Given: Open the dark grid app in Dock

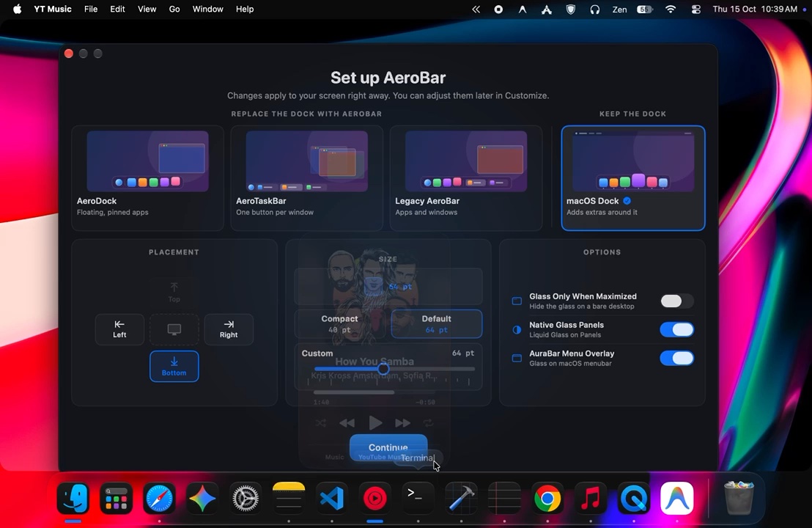Looking at the screenshot, I should (x=504, y=499).
